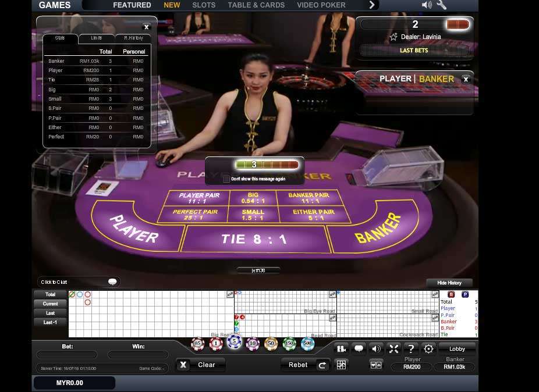Viewport: 539px width, 392px height.
Task: Close the Player | Banker panel
Action: [x=466, y=79]
